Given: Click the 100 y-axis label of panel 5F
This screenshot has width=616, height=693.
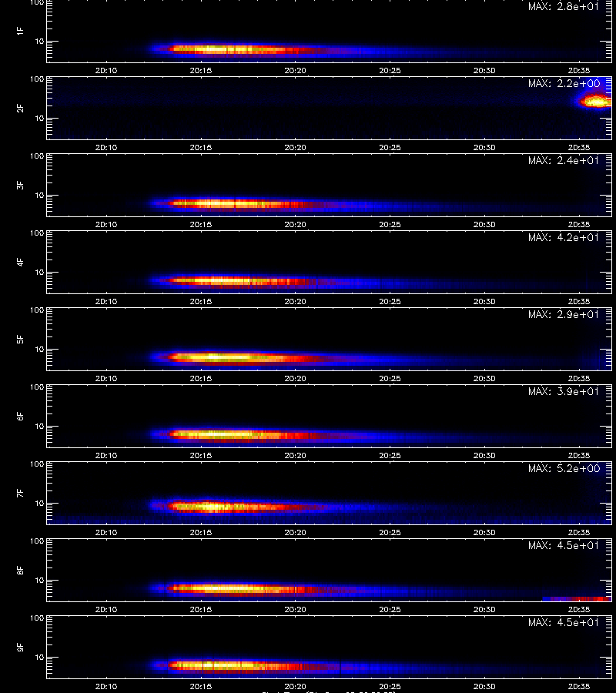Looking at the screenshot, I should click(x=37, y=310).
